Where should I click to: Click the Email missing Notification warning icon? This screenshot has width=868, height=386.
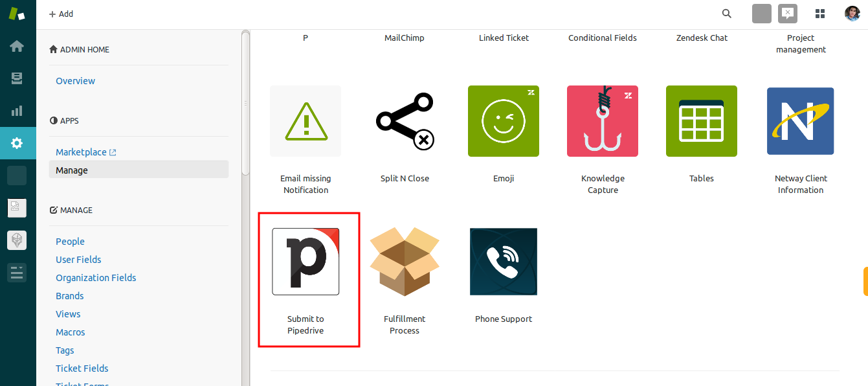pyautogui.click(x=306, y=121)
